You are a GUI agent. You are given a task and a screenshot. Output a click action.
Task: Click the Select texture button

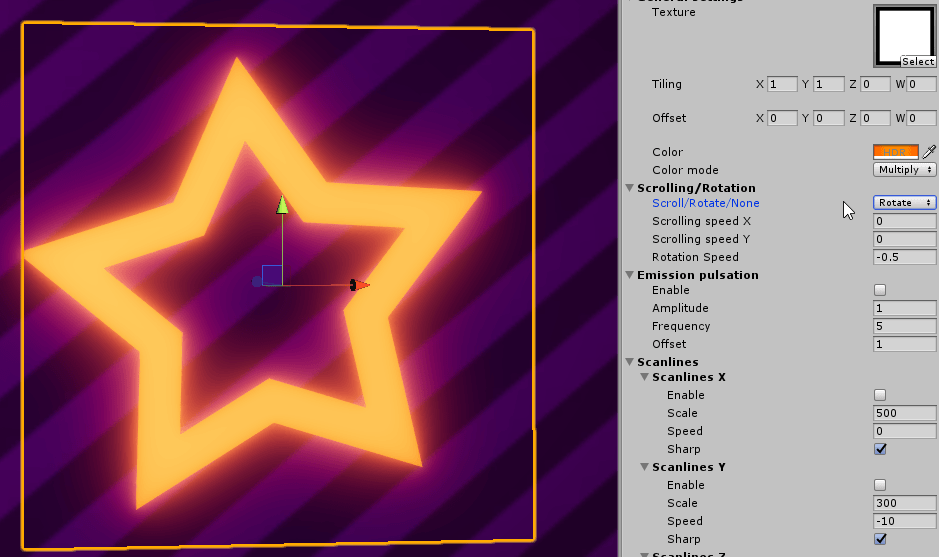coord(917,62)
